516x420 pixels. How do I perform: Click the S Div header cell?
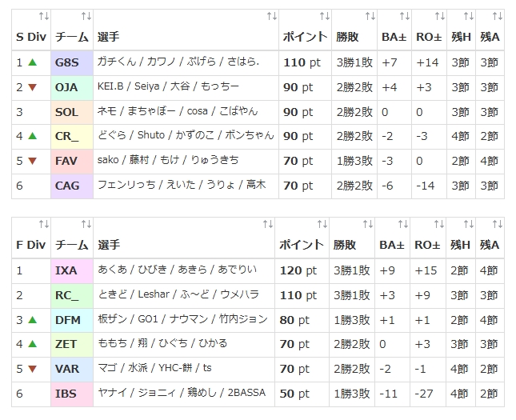coord(30,37)
